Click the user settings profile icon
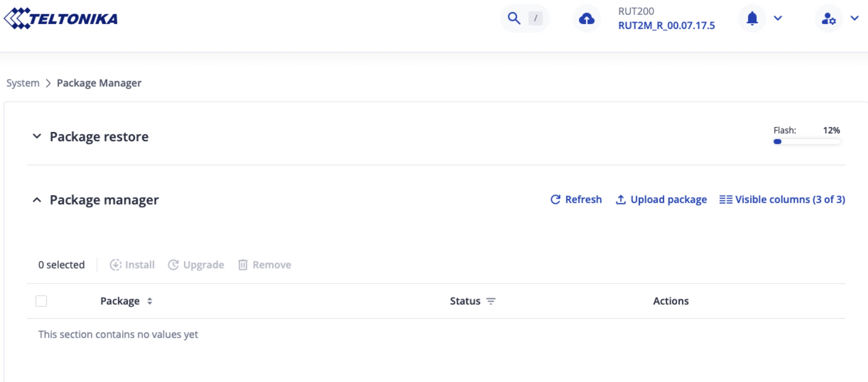Image resolution: width=868 pixels, height=382 pixels. pyautogui.click(x=829, y=18)
